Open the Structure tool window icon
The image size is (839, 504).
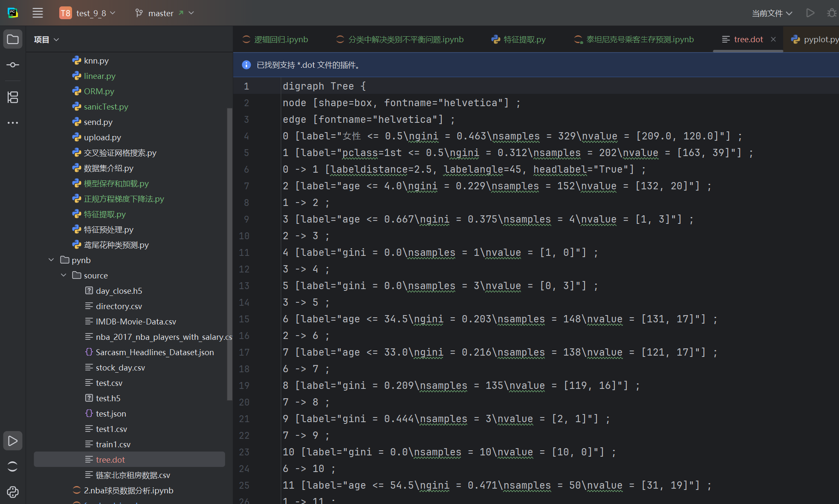(13, 97)
